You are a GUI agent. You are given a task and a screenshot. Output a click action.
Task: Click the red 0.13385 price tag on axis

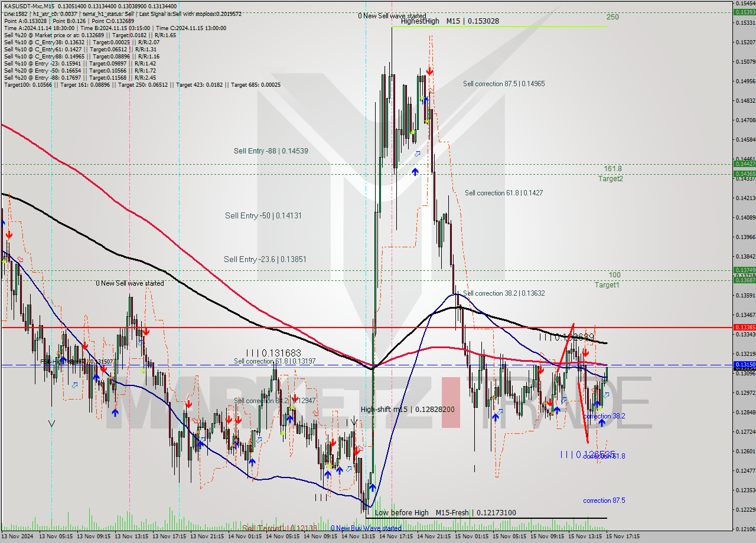(x=744, y=327)
